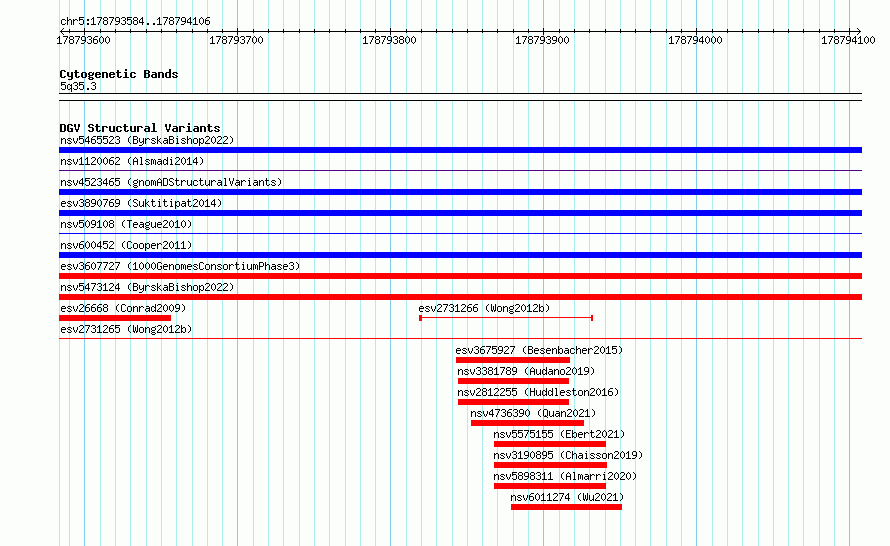
Task: Open the esv3890769 (Suktitipat2014) variant label
Action: 141,203
